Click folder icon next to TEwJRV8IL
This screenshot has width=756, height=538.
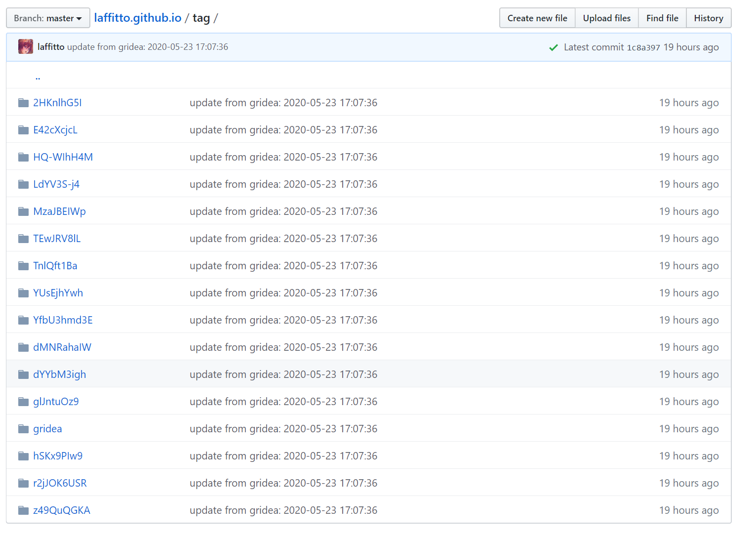[x=23, y=239]
